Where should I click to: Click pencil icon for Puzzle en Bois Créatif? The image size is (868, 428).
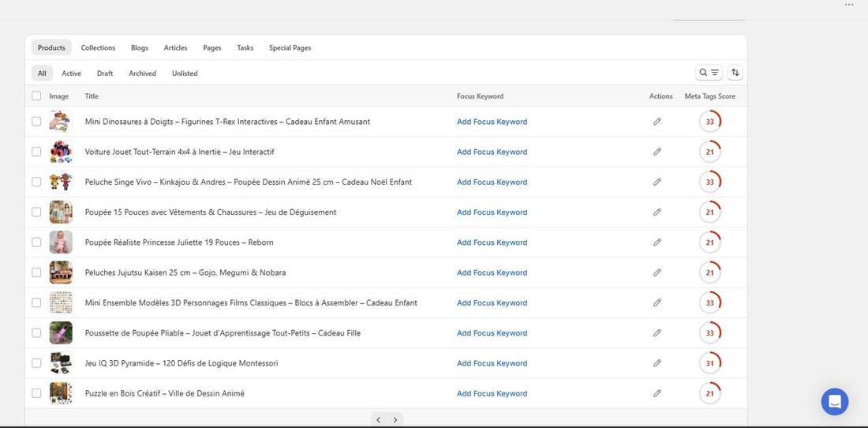tap(657, 393)
